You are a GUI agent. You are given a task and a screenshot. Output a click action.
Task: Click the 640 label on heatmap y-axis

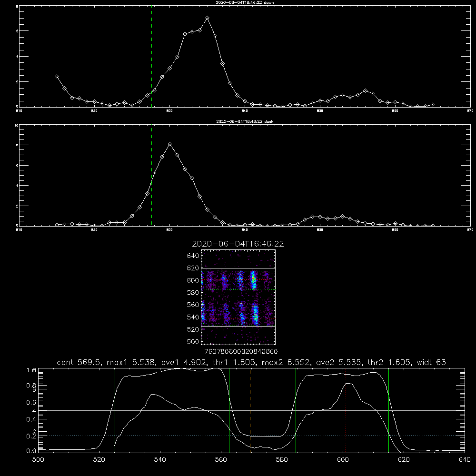coord(193,256)
